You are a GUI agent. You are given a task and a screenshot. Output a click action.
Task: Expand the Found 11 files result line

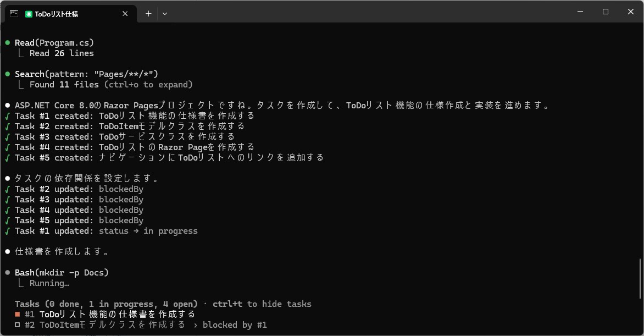tap(111, 85)
